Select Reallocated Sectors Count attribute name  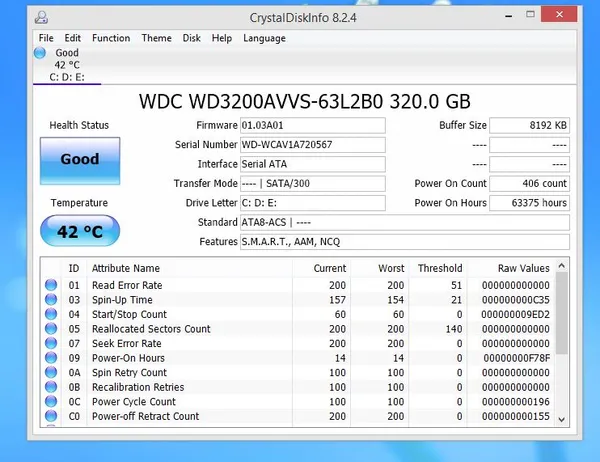(151, 329)
